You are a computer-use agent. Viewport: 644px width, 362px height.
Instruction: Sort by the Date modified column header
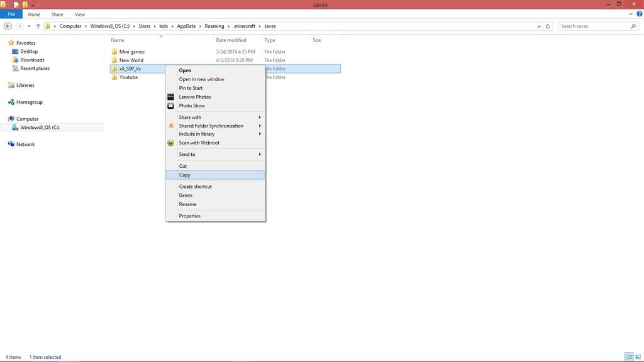click(x=231, y=40)
